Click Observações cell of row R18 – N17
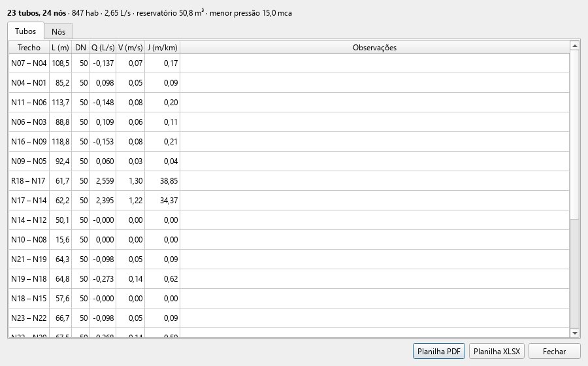 click(x=374, y=181)
